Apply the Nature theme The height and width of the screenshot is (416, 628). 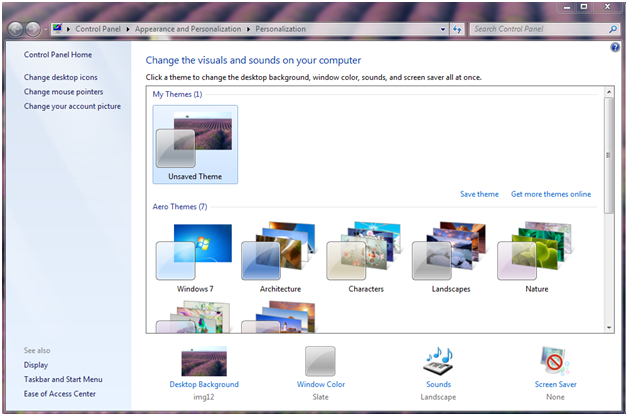[x=536, y=258]
